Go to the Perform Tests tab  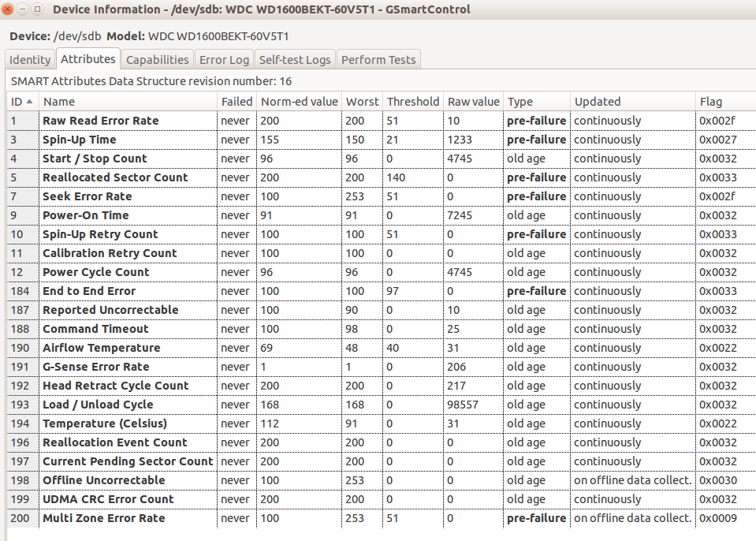[x=378, y=60]
